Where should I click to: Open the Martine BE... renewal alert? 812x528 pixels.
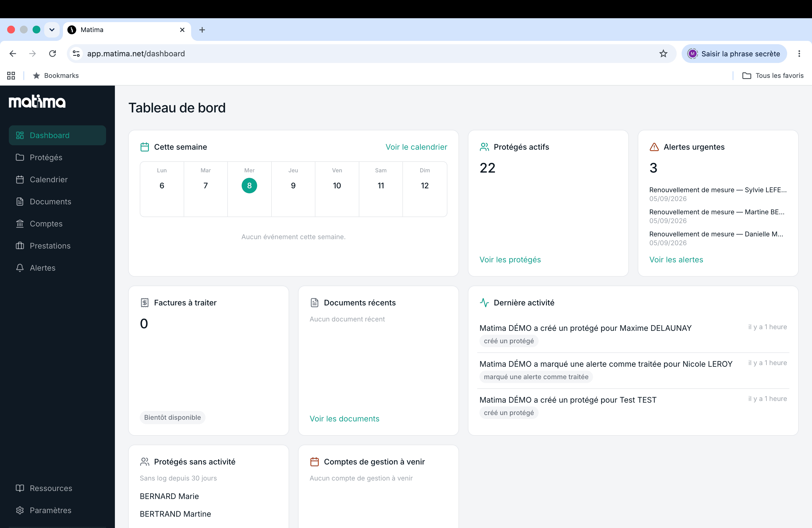click(x=718, y=216)
